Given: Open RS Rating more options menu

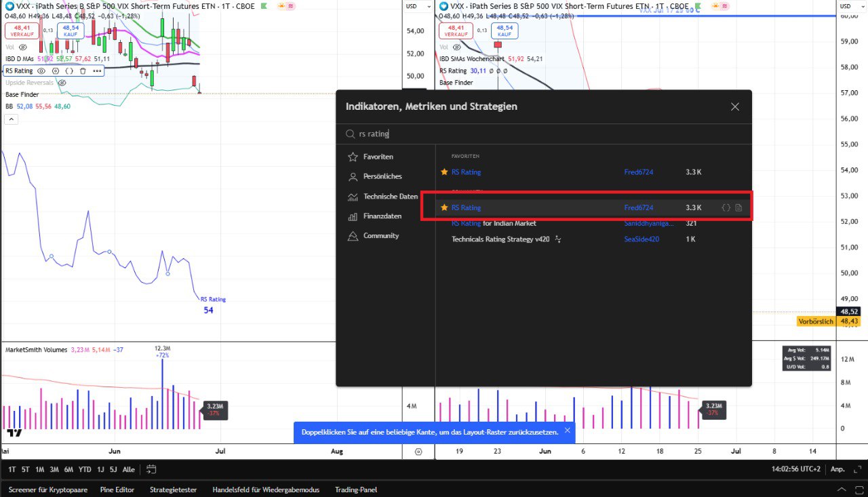Looking at the screenshot, I should point(97,71).
